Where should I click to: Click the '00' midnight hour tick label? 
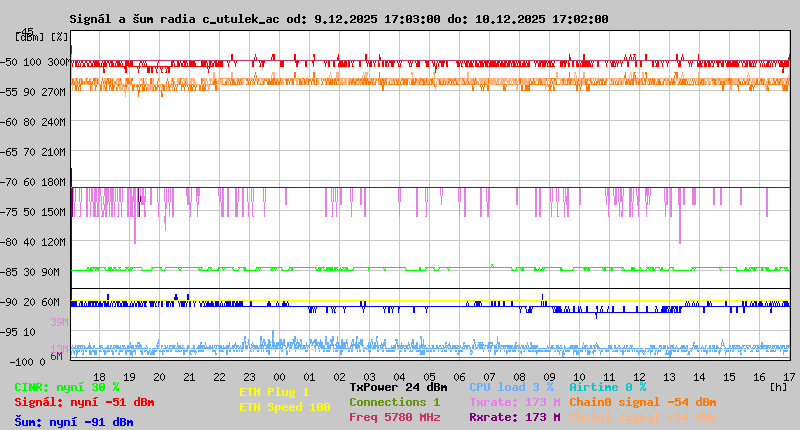280,377
